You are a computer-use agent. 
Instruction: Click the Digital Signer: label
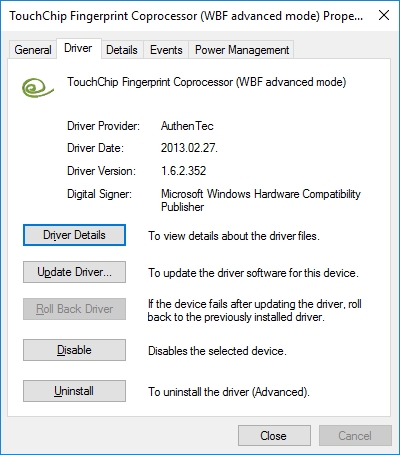click(x=99, y=194)
